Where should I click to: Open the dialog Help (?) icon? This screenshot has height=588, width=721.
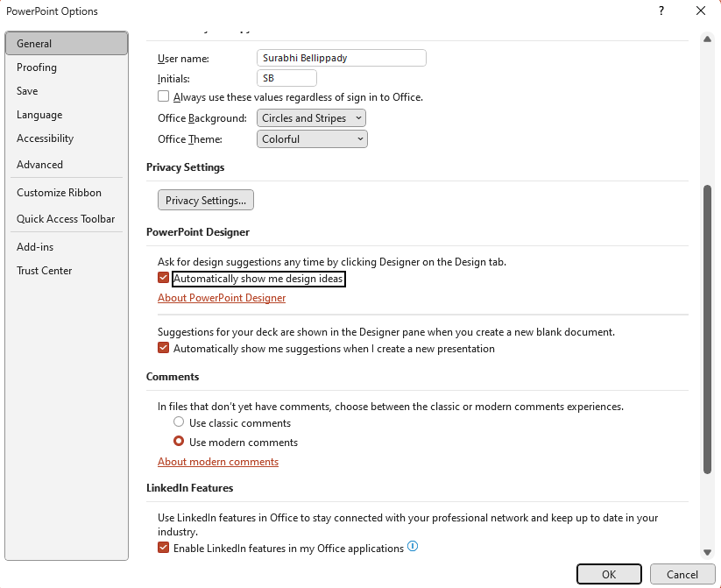(x=663, y=11)
